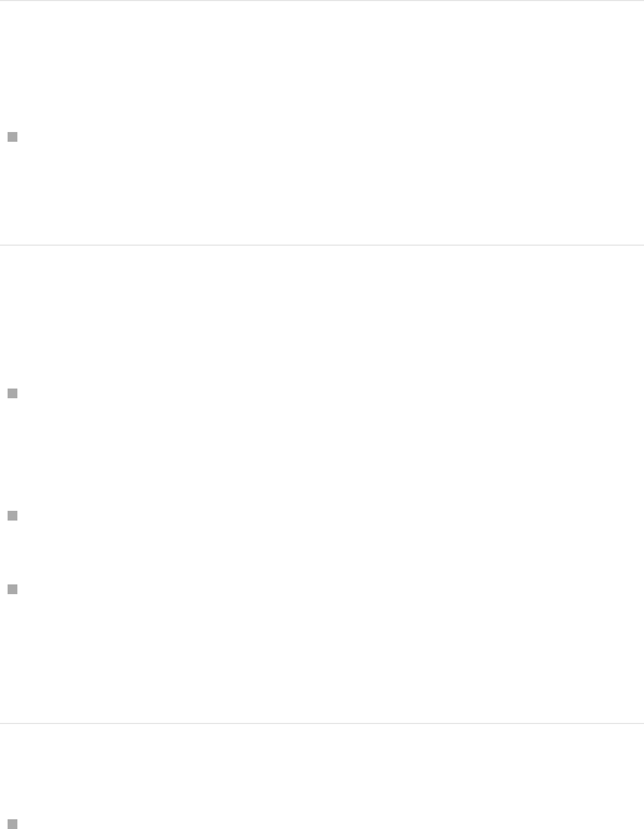
Task: Click the gray square in the bottom section
Action: coord(12,824)
